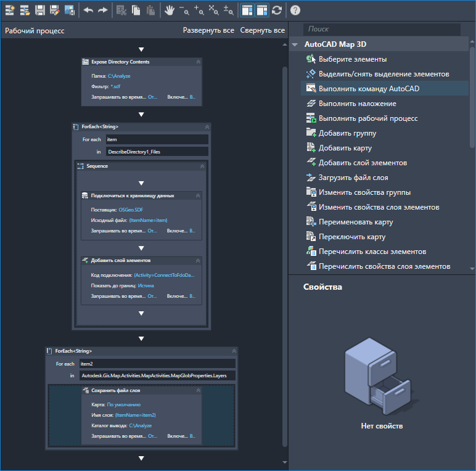
Task: Create a new workflow from the toolbar
Action: (10, 10)
